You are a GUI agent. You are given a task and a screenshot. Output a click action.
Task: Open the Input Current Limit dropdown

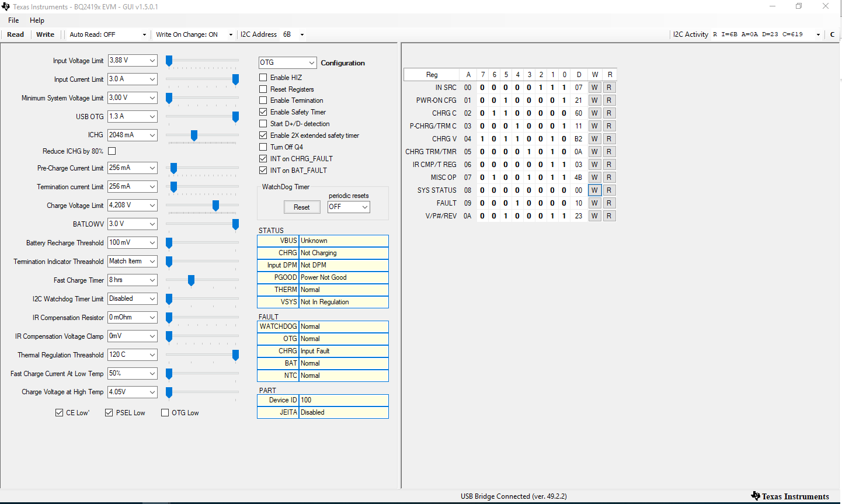tap(133, 79)
